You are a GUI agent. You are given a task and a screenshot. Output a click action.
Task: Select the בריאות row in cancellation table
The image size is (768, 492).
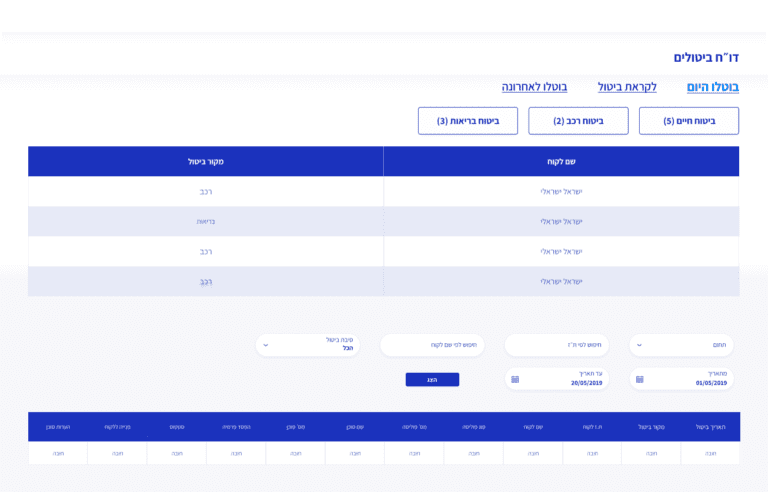(206, 222)
